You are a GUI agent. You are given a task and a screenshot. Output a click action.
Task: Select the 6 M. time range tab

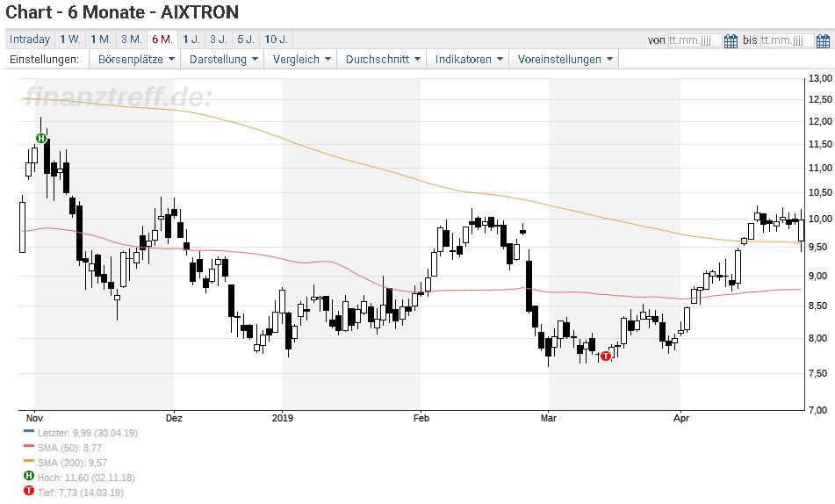pyautogui.click(x=162, y=40)
